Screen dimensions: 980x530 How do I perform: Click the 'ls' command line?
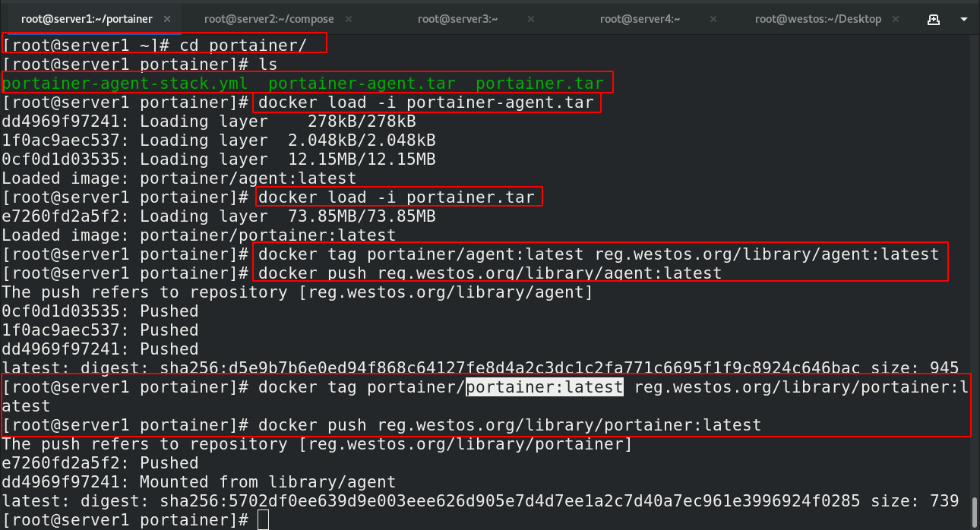pos(140,64)
